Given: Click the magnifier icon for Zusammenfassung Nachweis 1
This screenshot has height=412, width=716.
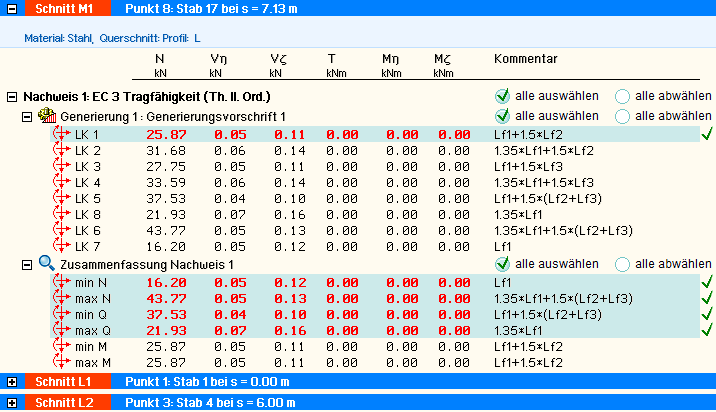Looking at the screenshot, I should (46, 264).
